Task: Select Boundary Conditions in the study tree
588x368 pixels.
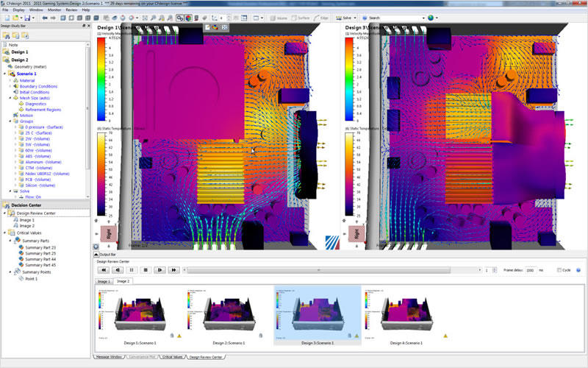Action: [x=37, y=86]
